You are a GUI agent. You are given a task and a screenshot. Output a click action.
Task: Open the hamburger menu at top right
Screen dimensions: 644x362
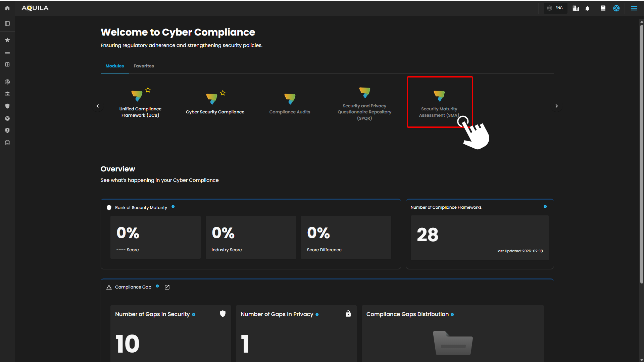tap(634, 8)
